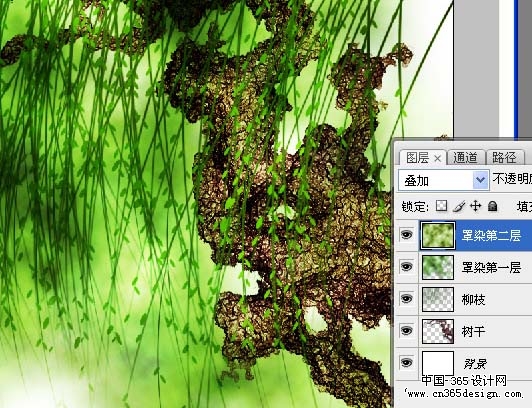This screenshot has width=532, height=408.
Task: Click the 罩染第二层 layer thumbnail
Action: click(438, 235)
